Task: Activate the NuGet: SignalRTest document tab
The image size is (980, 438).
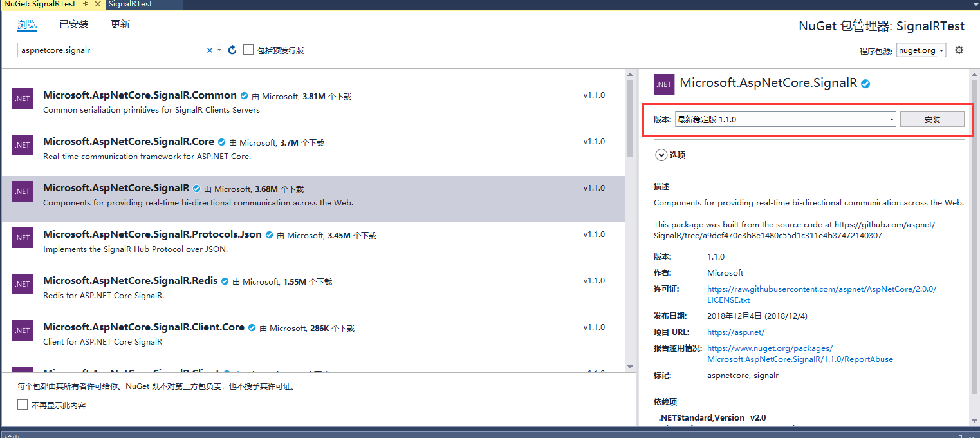Action: [39, 5]
